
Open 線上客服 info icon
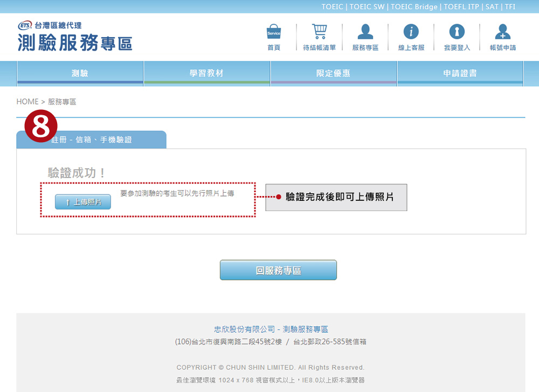[411, 33]
